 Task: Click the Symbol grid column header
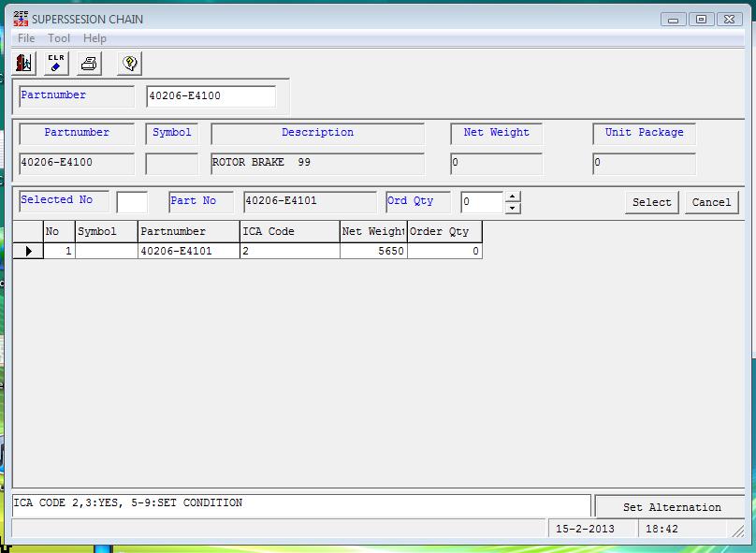(107, 231)
